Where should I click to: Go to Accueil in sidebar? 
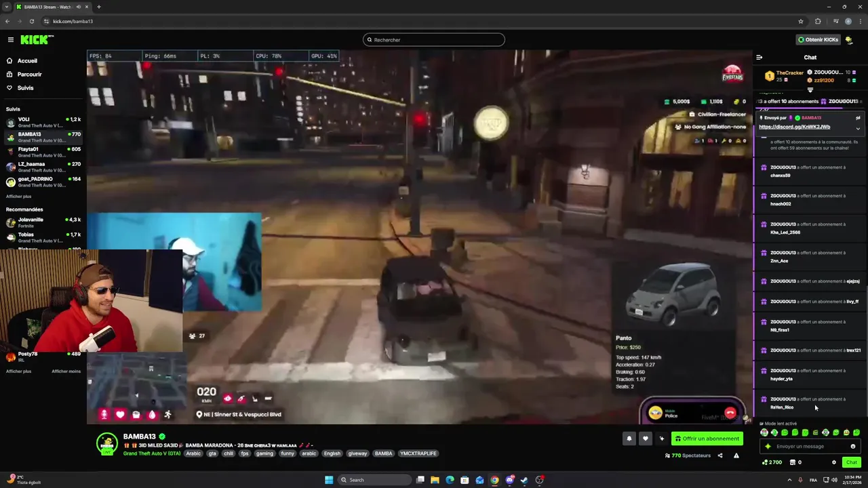coord(27,61)
